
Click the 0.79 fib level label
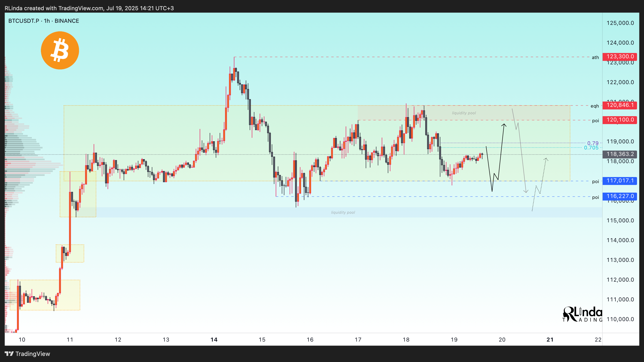593,143
